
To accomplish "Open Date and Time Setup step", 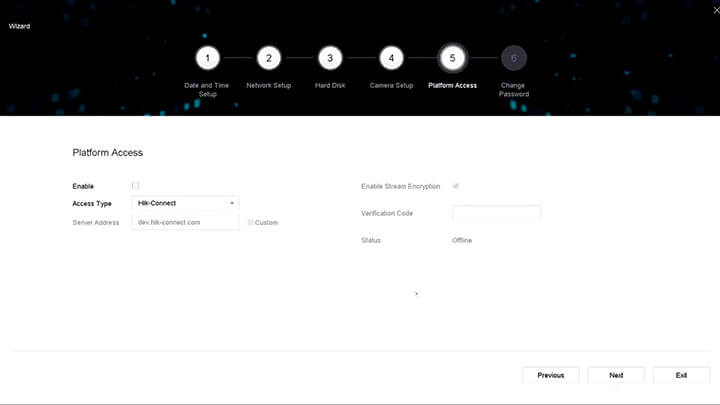I will pos(207,90).
